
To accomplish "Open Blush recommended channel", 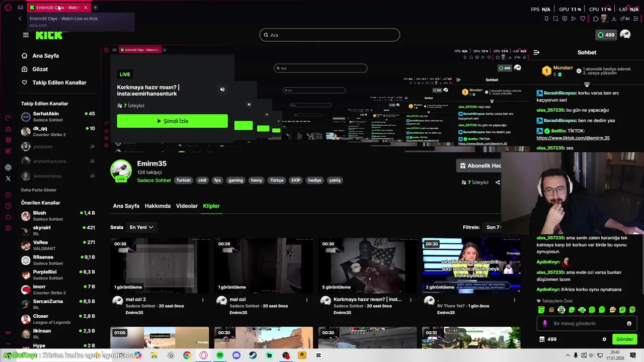I will click(x=58, y=216).
